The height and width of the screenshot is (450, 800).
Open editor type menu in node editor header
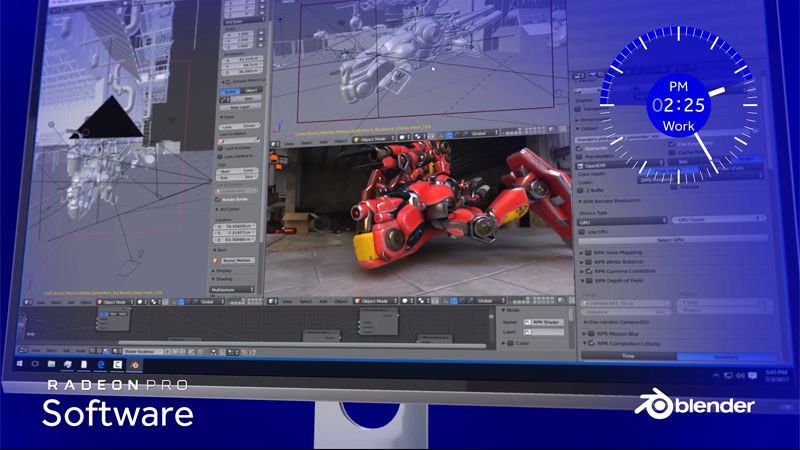click(x=22, y=351)
